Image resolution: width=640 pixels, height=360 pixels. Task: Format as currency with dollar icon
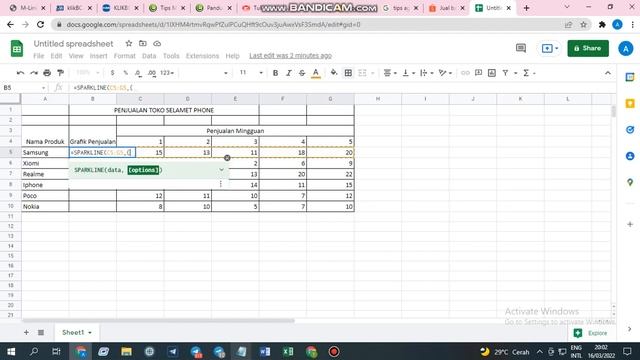(112, 73)
